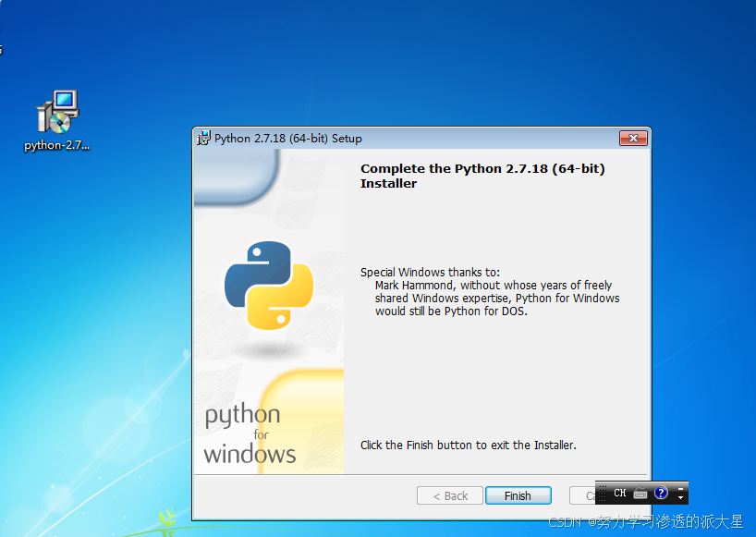Click 'Click the Finish button to exit' text
Viewport: 756px width, 537px height.
(x=469, y=445)
